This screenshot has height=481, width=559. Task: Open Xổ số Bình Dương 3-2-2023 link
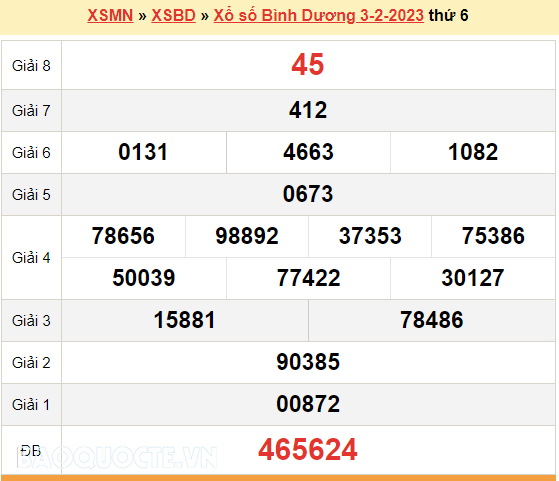[319, 16]
